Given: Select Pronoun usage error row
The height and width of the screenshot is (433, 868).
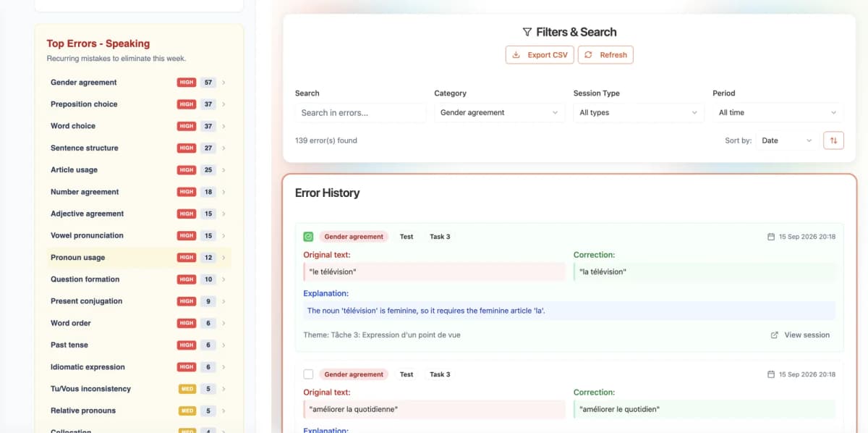Looking at the screenshot, I should coord(139,258).
